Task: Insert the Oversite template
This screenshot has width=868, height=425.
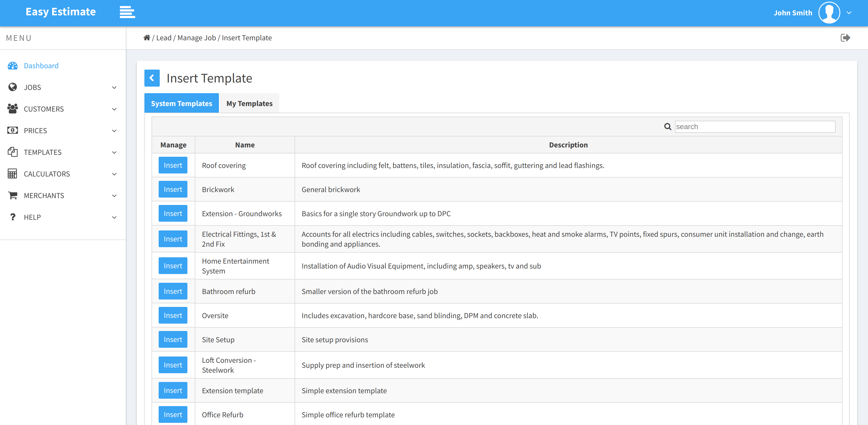Action: (x=173, y=315)
